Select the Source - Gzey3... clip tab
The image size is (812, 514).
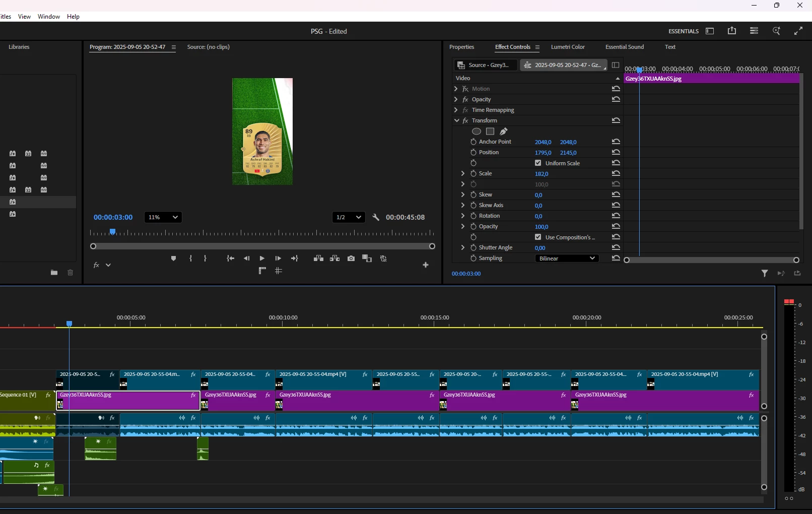click(486, 65)
